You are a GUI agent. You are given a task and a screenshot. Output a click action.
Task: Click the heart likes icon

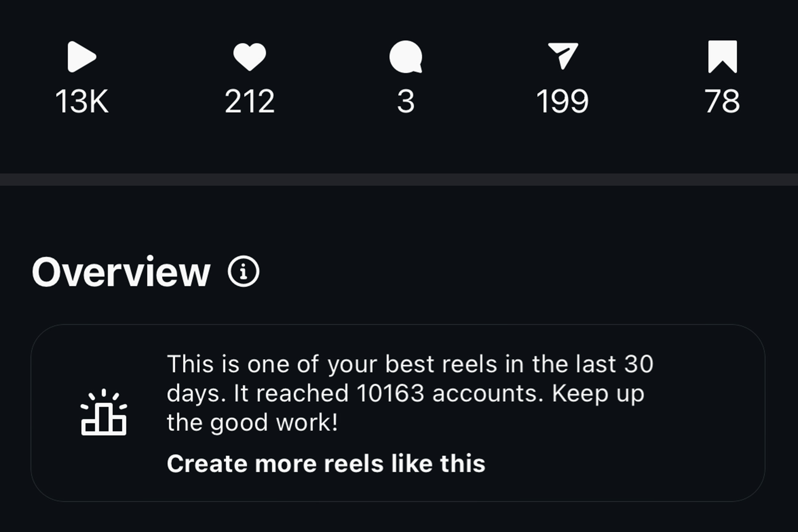point(249,57)
